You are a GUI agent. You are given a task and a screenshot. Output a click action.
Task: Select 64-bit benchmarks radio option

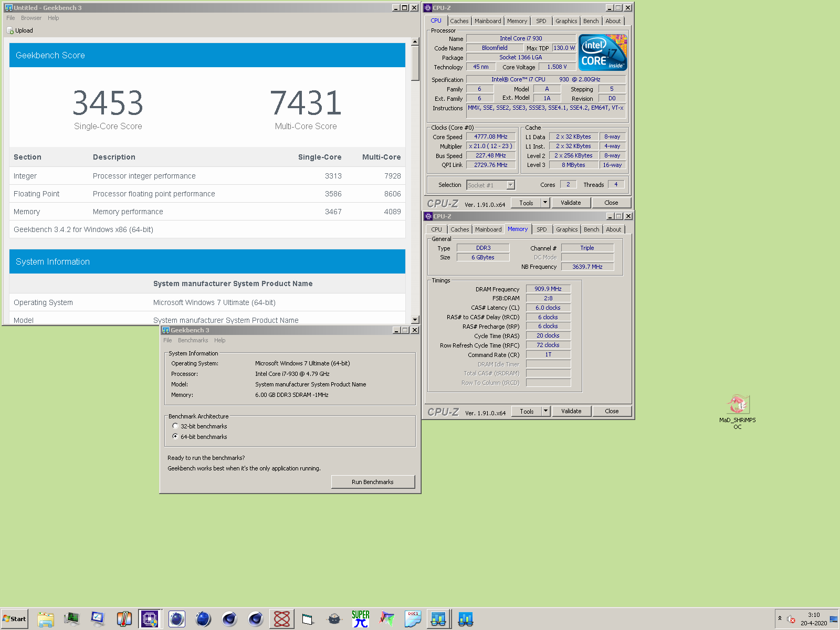tap(175, 436)
